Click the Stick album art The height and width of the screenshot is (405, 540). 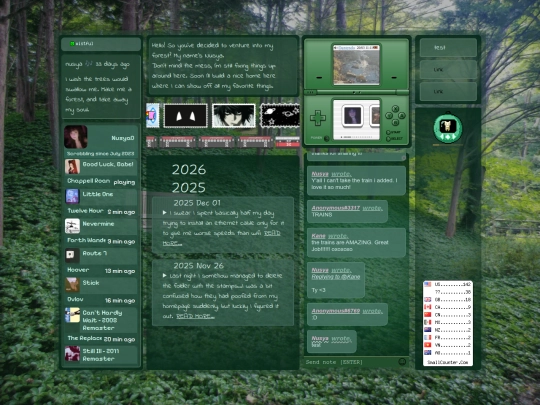[x=72, y=285]
